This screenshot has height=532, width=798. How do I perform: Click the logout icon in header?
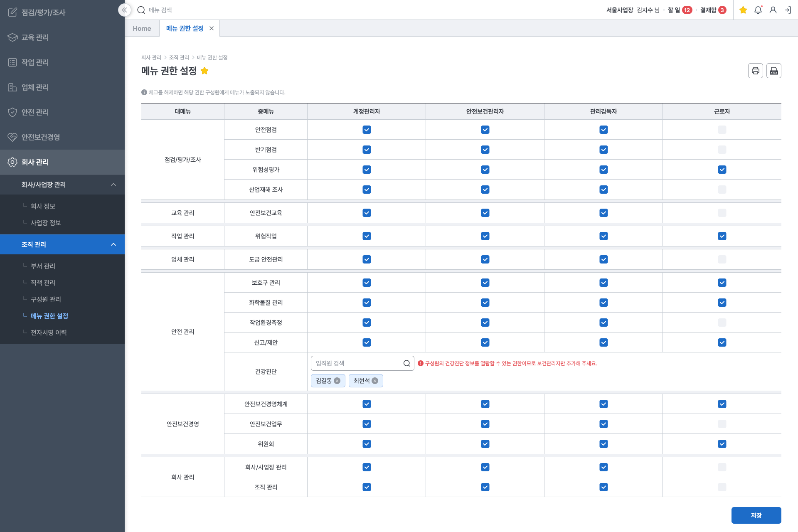pyautogui.click(x=788, y=10)
